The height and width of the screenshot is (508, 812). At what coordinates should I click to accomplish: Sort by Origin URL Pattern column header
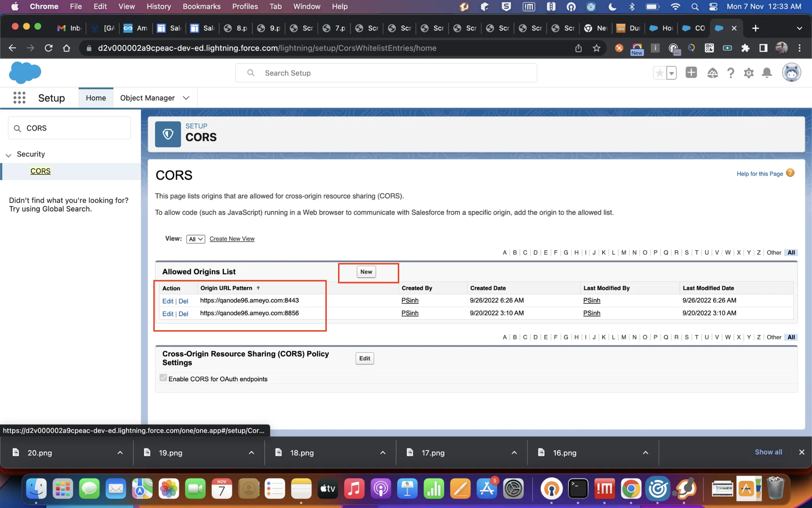tap(226, 288)
